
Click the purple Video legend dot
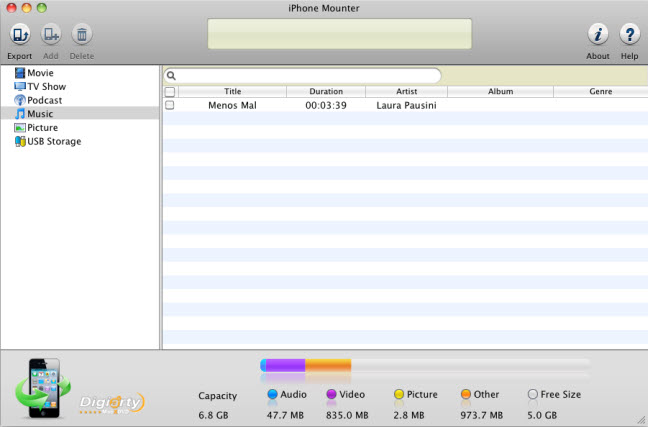point(331,394)
